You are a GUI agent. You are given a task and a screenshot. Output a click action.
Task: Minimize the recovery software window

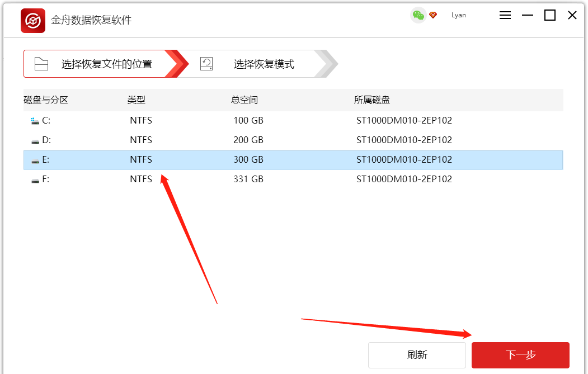(527, 15)
